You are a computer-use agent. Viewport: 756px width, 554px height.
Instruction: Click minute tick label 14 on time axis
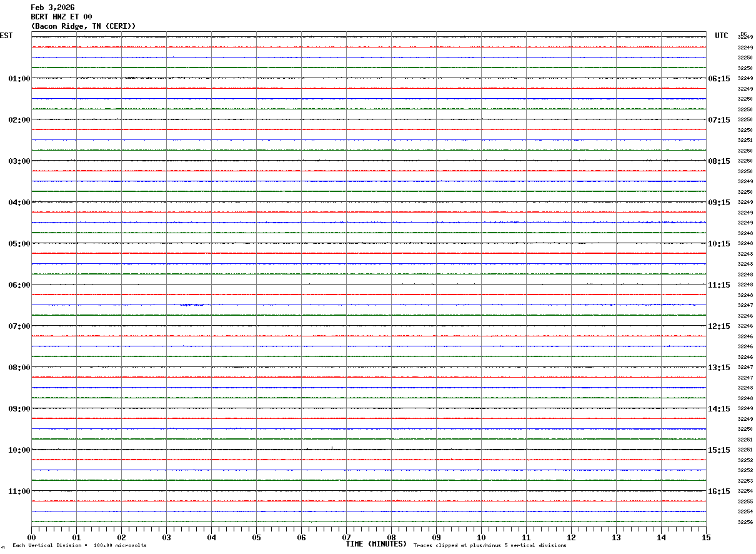[x=661, y=537]
